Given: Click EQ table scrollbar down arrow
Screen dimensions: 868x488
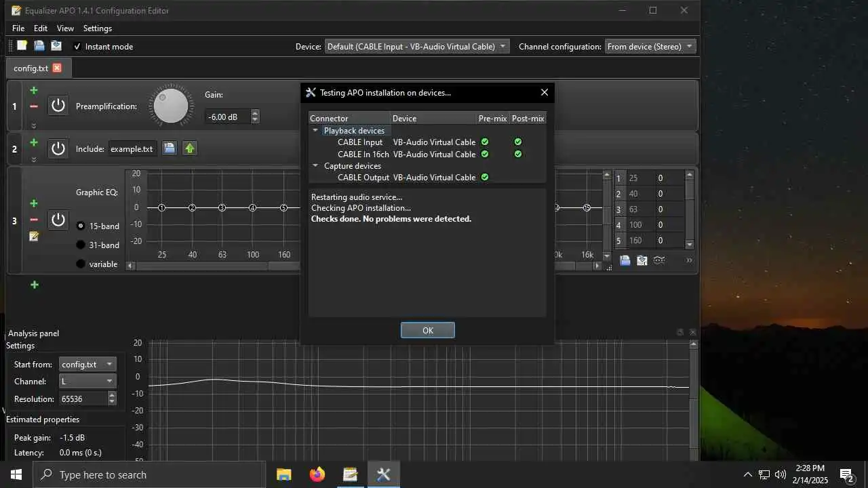Looking at the screenshot, I should point(690,245).
